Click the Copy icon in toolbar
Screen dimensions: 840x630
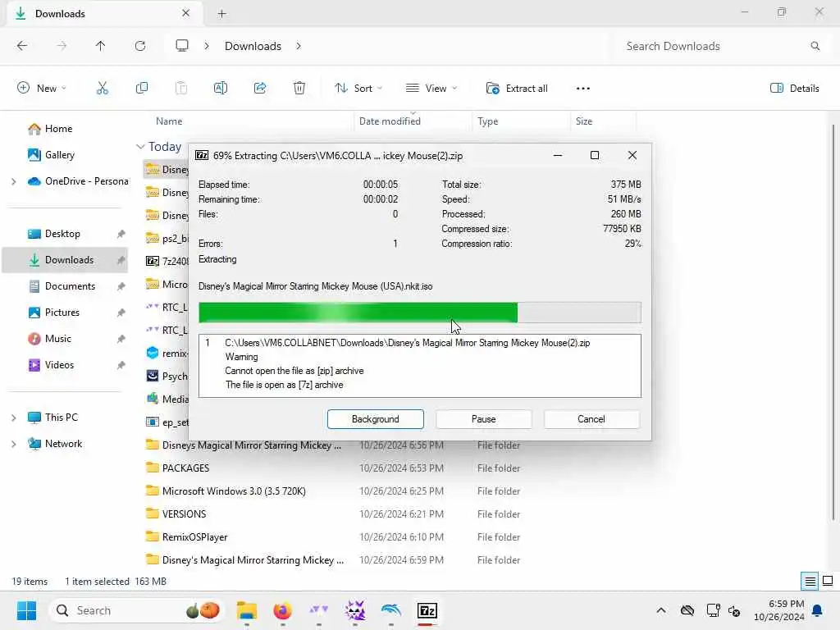pyautogui.click(x=142, y=89)
